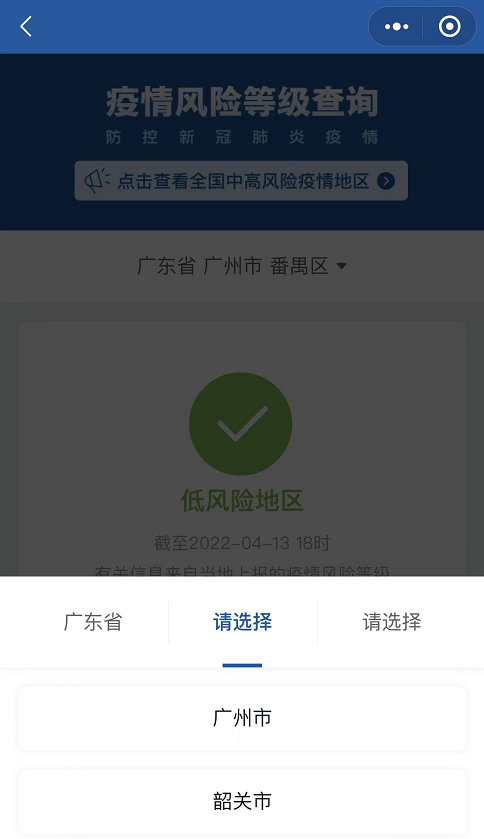This screenshot has height=839, width=484.
Task: Choose 韶关市 from the city list
Action: click(x=242, y=802)
